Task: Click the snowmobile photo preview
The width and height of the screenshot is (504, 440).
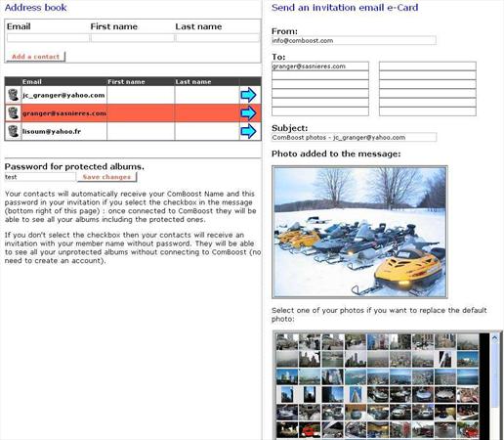Action: tap(359, 232)
